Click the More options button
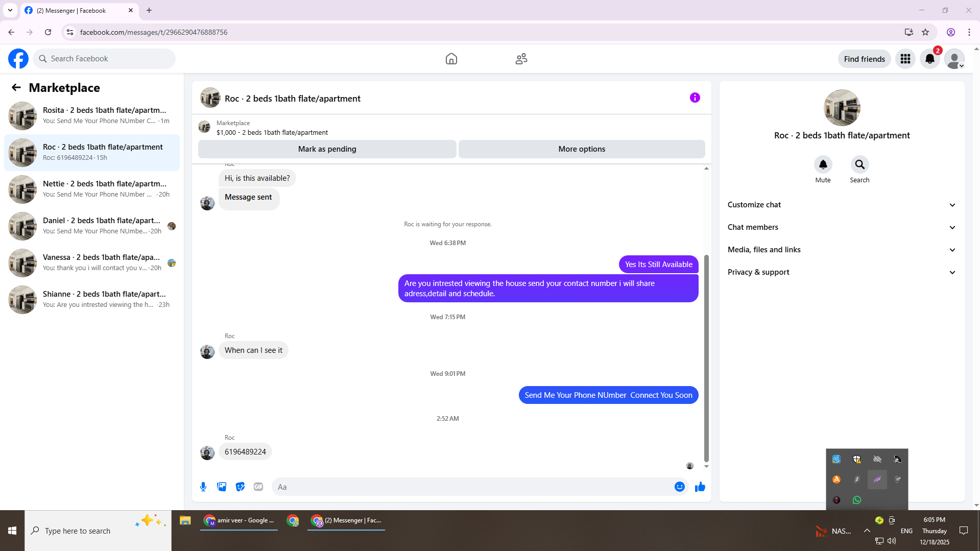This screenshot has width=980, height=551. (x=582, y=149)
